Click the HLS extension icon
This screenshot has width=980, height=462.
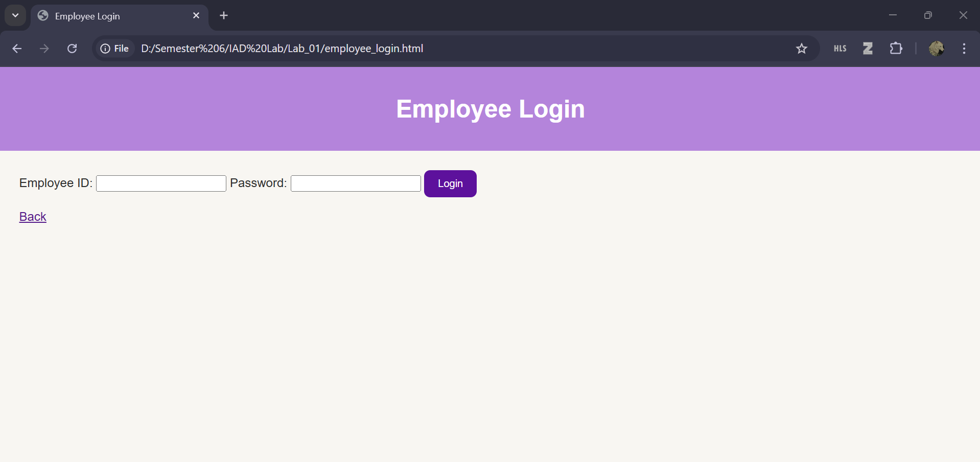pos(839,49)
